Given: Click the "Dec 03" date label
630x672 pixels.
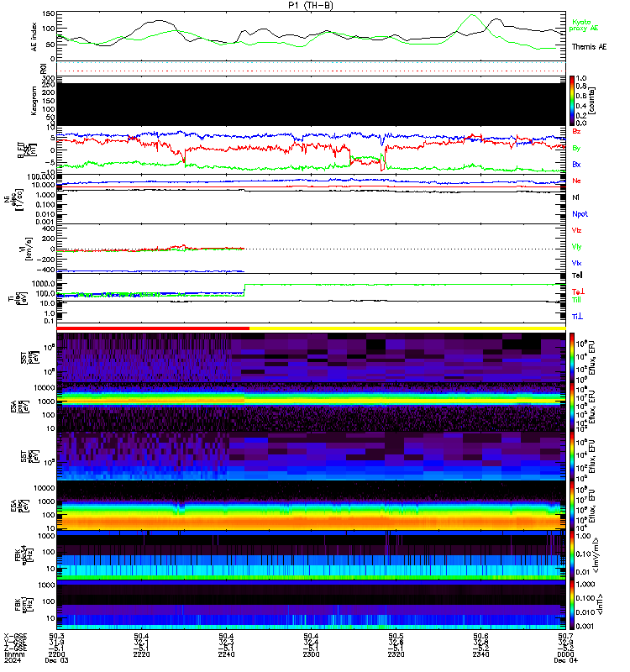Looking at the screenshot, I should (x=56, y=660).
